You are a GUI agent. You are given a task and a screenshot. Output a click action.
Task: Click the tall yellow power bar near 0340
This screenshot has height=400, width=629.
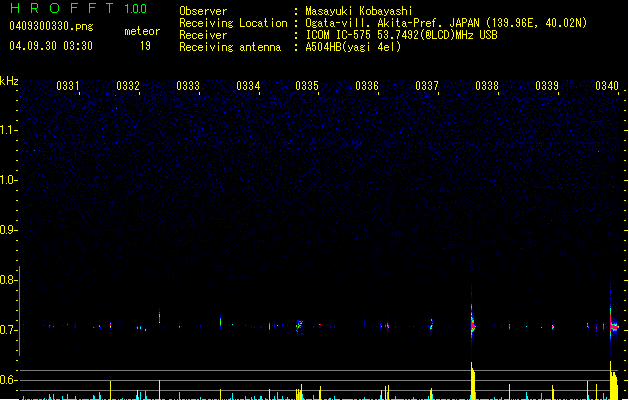(614, 381)
